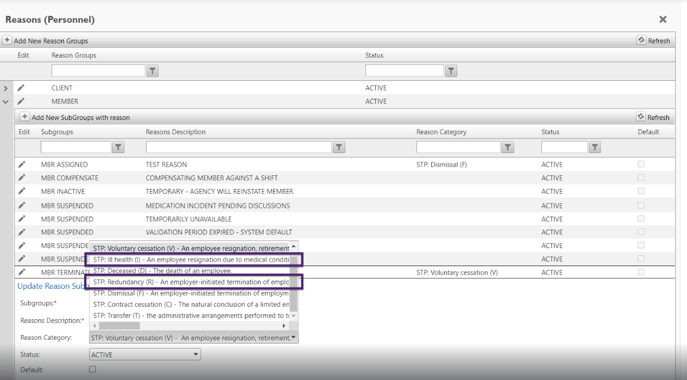This screenshot has height=380, width=687.
Task: Click the Reason Category column header
Action: pyautogui.click(x=441, y=132)
